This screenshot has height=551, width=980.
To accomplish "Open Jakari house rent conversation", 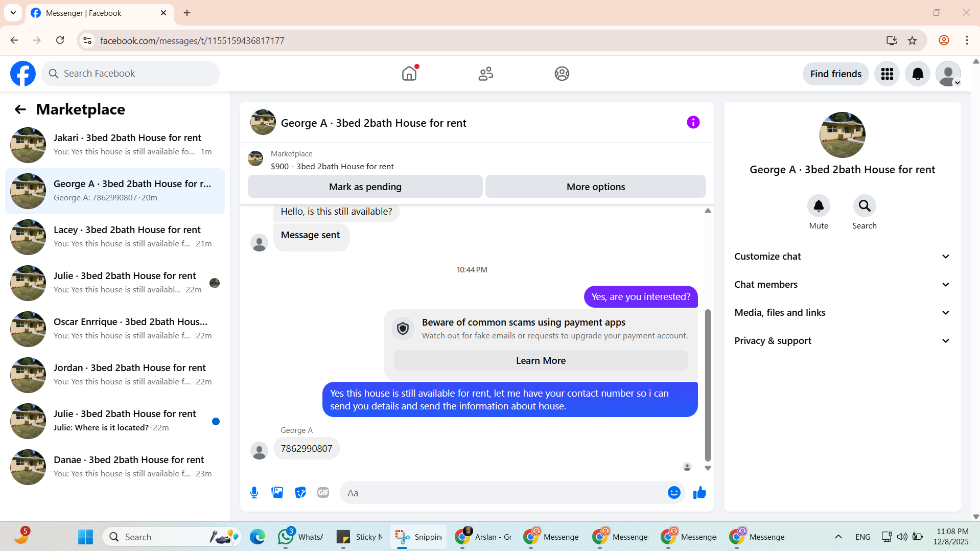I will click(x=115, y=145).
